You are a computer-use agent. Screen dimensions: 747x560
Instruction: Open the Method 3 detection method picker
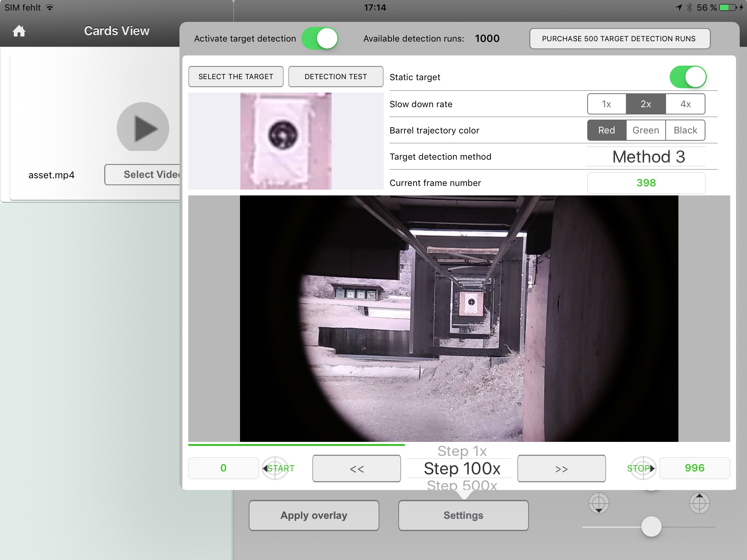(646, 156)
